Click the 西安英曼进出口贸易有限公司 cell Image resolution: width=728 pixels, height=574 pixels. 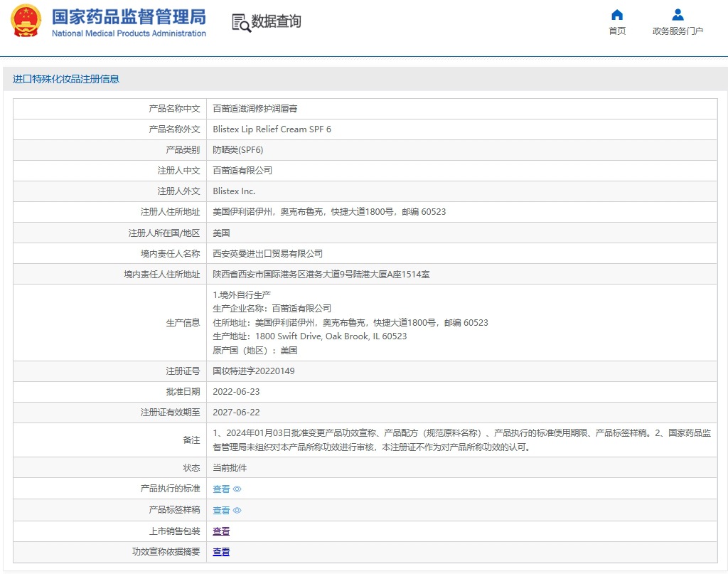(x=267, y=254)
